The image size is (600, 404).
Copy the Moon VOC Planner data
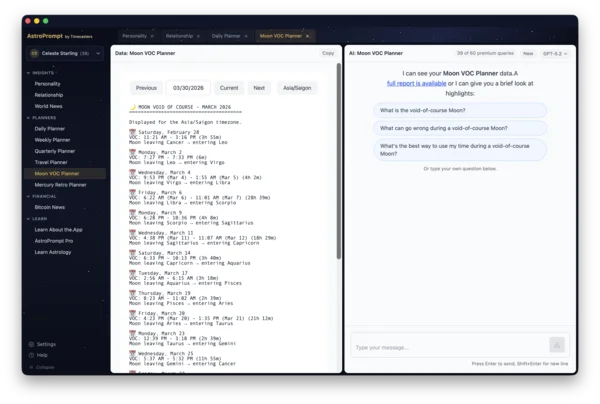(x=328, y=53)
